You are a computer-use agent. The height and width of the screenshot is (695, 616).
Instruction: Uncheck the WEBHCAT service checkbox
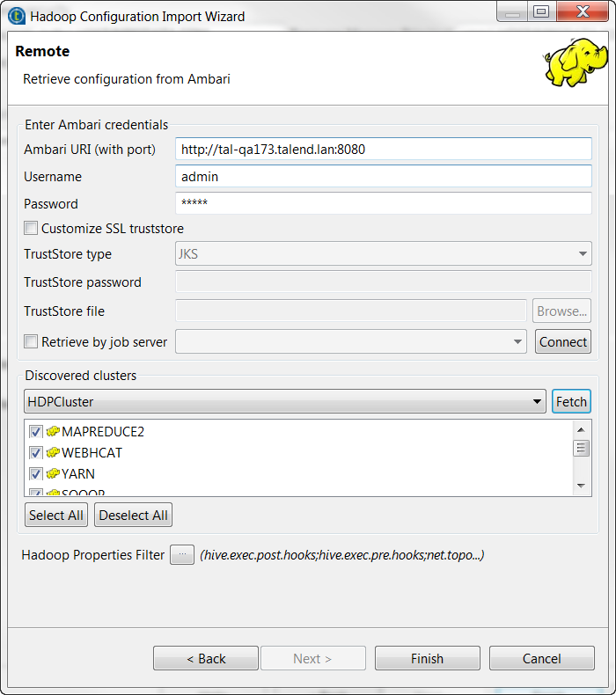pos(36,453)
